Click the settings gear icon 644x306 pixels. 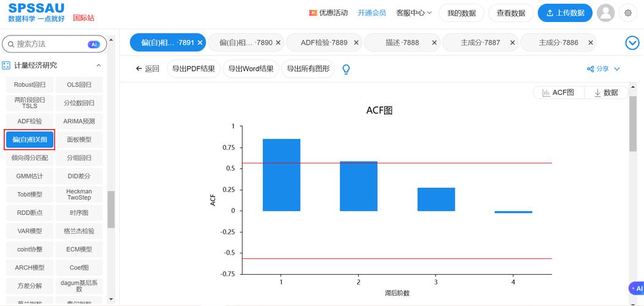pos(628,13)
